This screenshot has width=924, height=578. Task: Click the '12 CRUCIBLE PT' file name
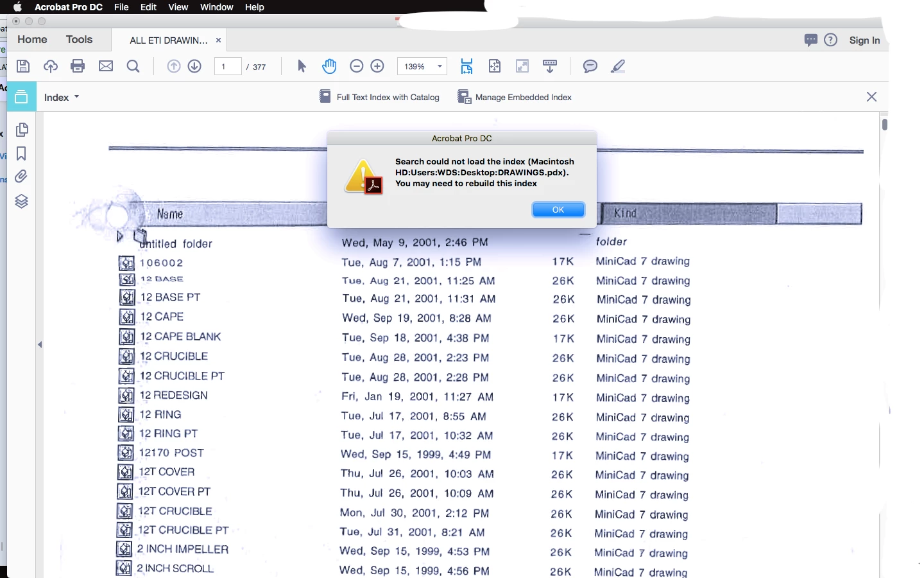click(x=182, y=376)
